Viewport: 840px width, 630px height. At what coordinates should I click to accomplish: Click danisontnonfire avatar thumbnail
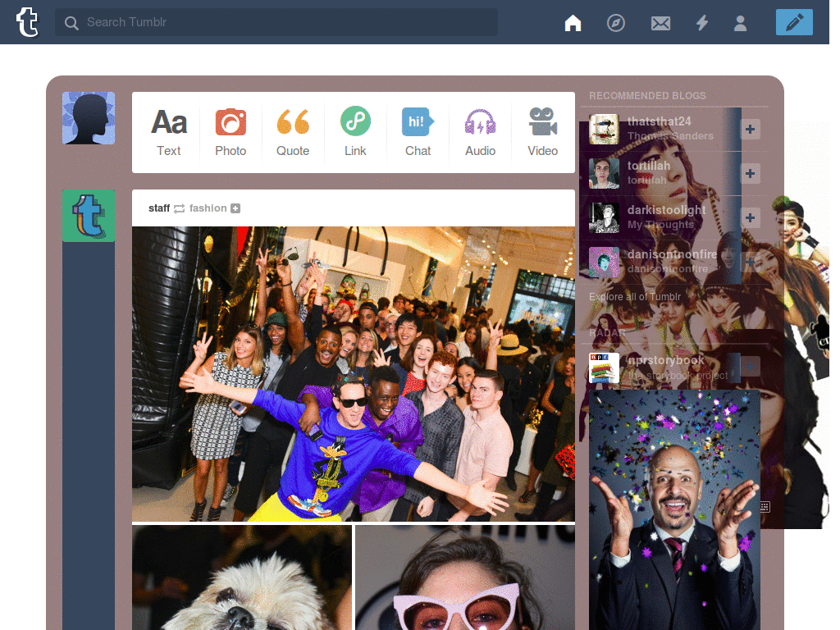[604, 262]
